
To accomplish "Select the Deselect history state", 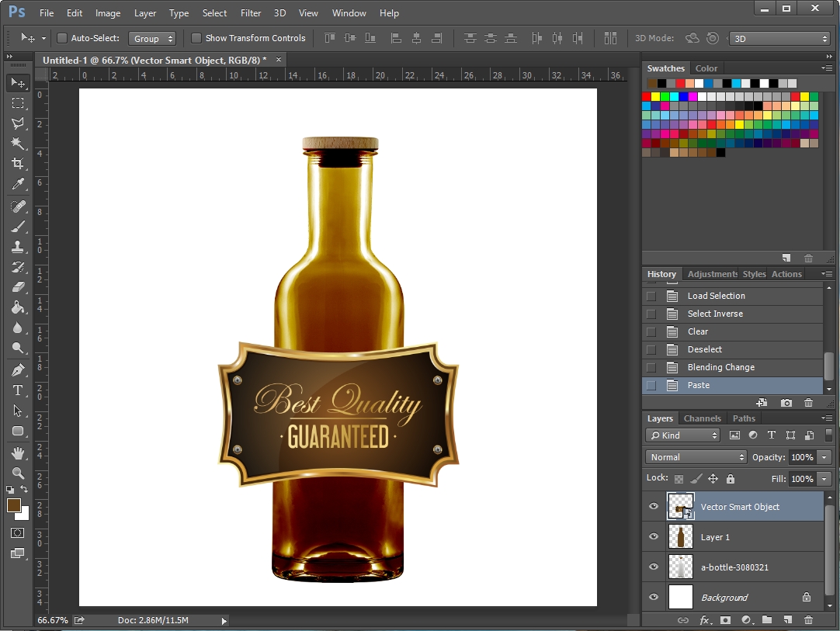I will coord(732,349).
